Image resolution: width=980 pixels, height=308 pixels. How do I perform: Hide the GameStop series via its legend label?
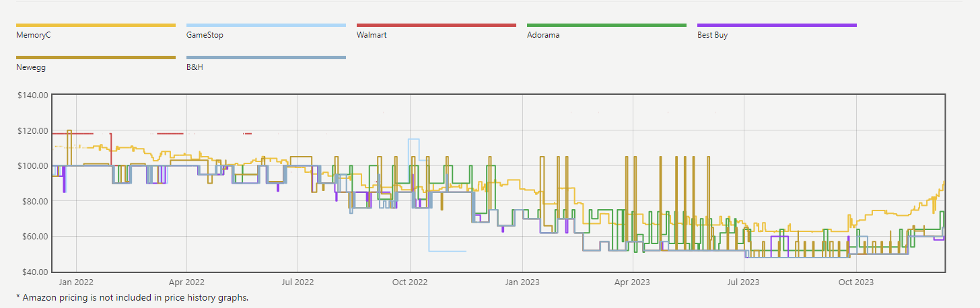pos(205,35)
